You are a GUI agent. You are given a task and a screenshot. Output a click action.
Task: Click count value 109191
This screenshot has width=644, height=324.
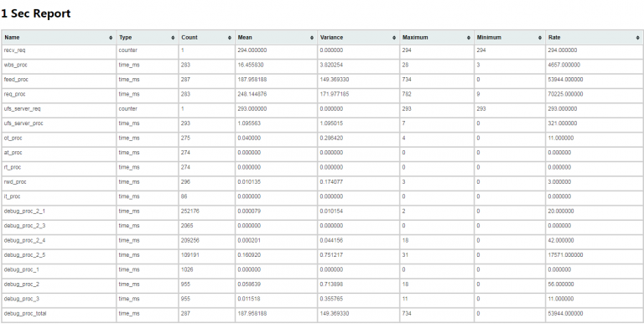pyautogui.click(x=190, y=255)
